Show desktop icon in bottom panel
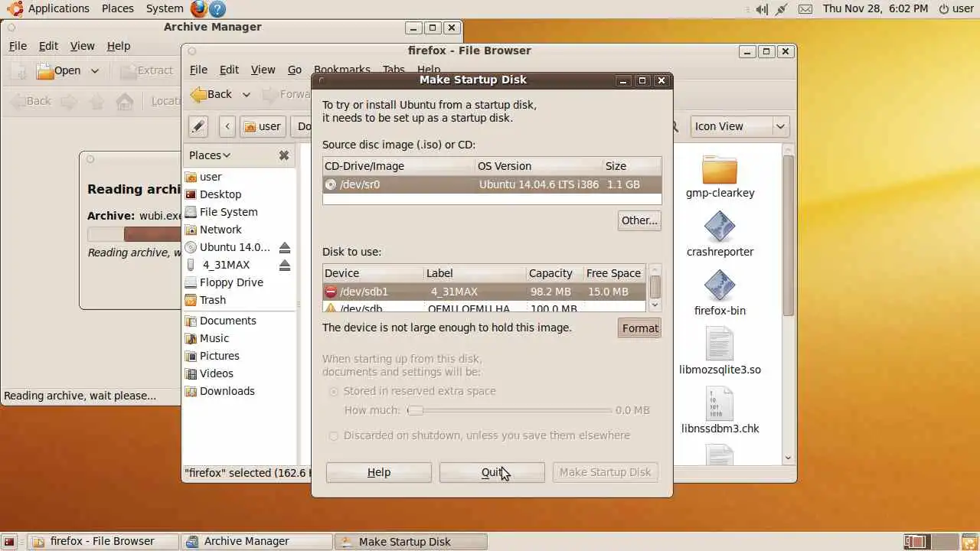The width and height of the screenshot is (980, 551). pyautogui.click(x=9, y=542)
